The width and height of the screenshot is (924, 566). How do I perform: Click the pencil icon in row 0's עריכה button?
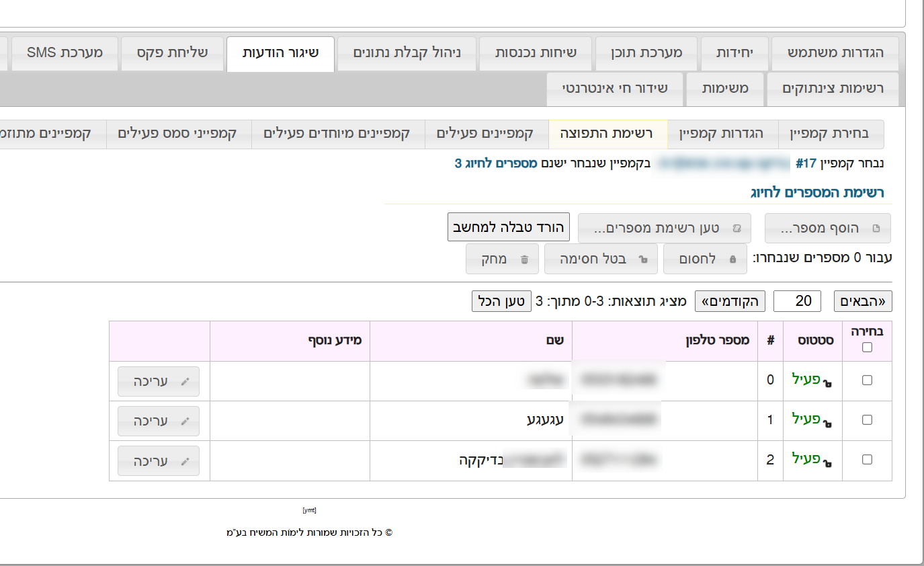185,382
